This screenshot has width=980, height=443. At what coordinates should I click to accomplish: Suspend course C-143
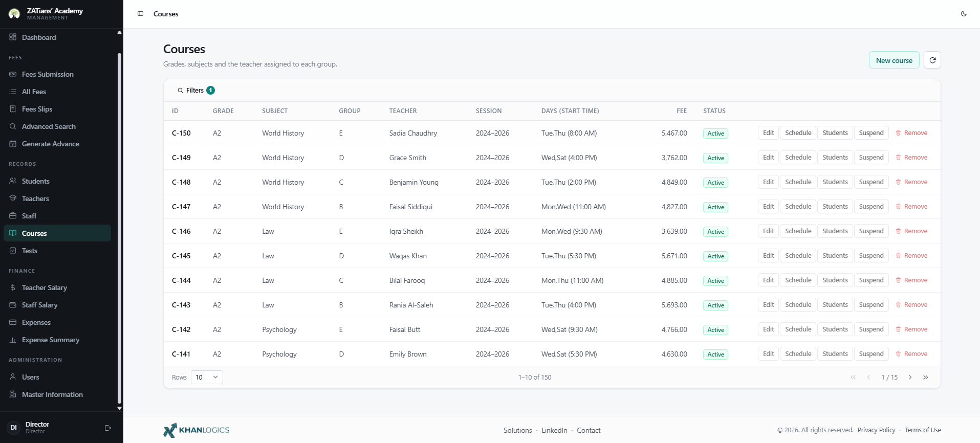[871, 305]
